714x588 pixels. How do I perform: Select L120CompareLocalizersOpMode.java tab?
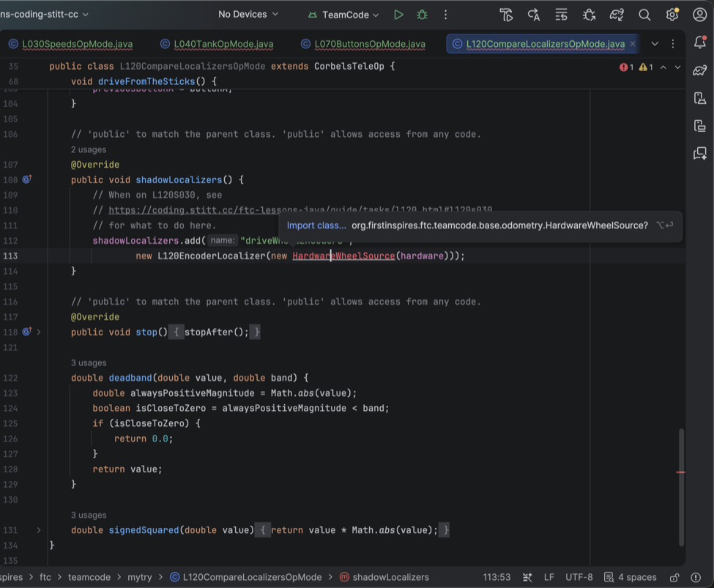[545, 44]
